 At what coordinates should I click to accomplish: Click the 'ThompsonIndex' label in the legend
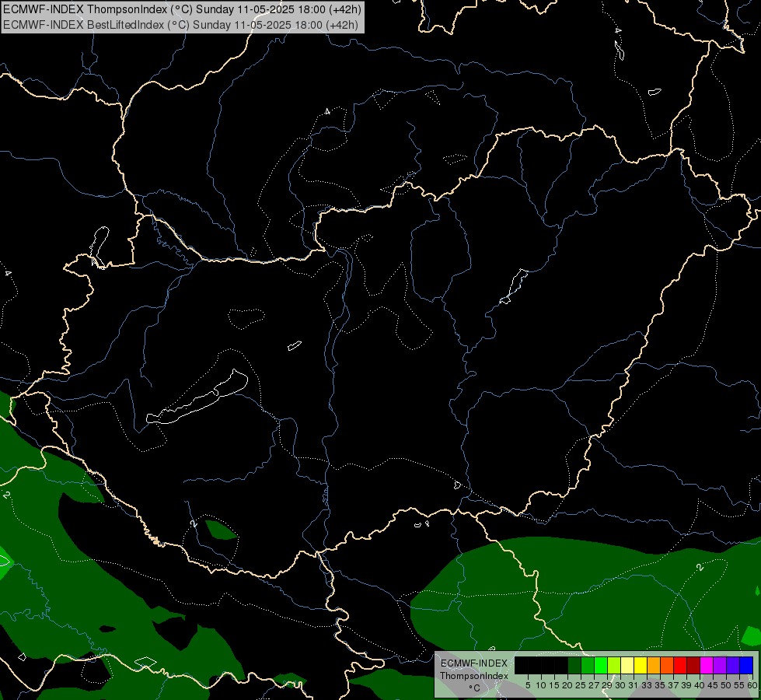click(x=474, y=676)
